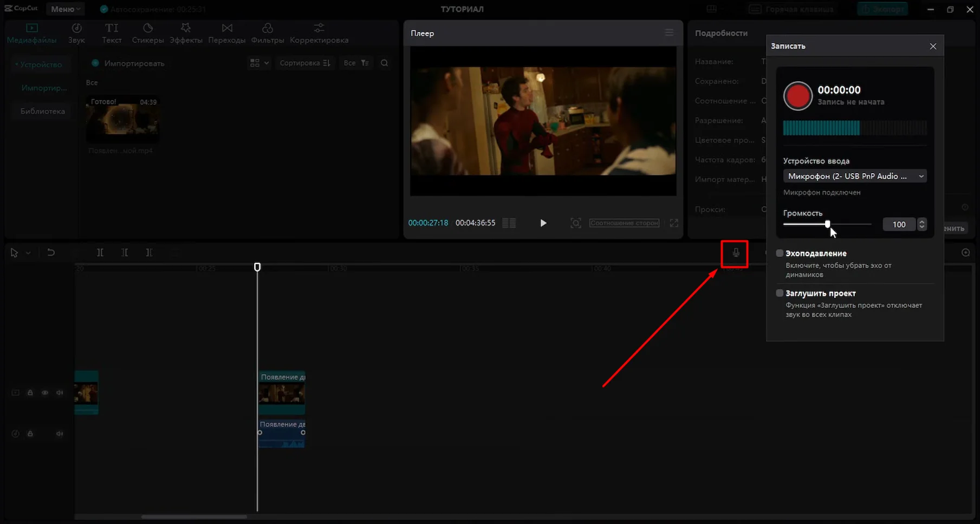This screenshot has width=980, height=524.
Task: Open the Сортировка sort dropdown
Action: click(304, 63)
